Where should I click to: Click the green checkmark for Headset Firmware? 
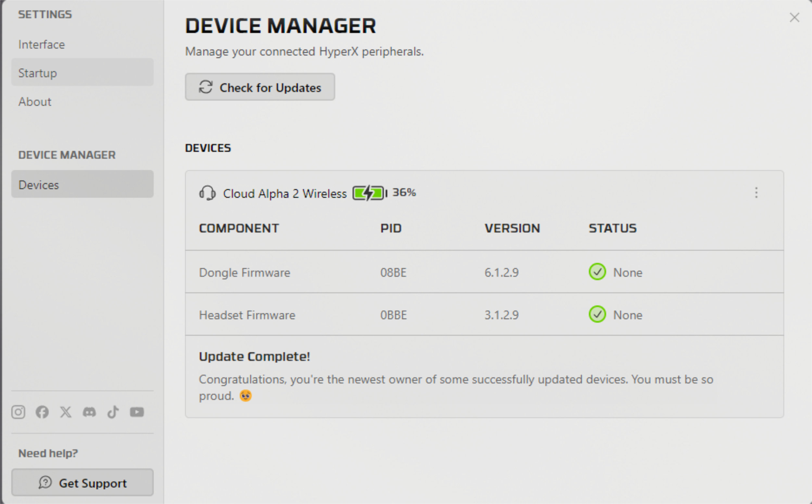pyautogui.click(x=597, y=314)
